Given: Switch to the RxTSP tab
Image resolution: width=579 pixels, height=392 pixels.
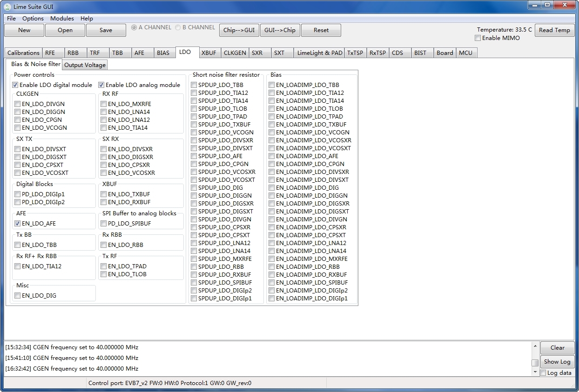Looking at the screenshot, I should point(377,53).
